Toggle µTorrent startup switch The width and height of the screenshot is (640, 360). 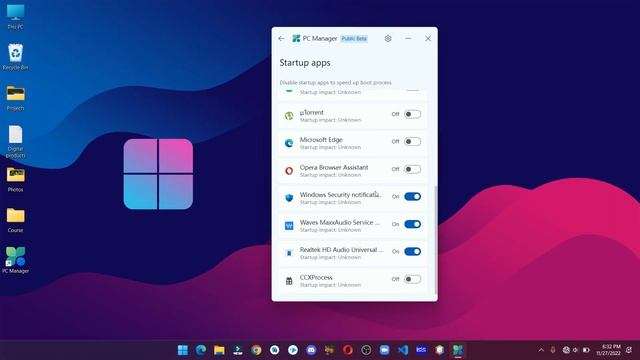click(412, 114)
